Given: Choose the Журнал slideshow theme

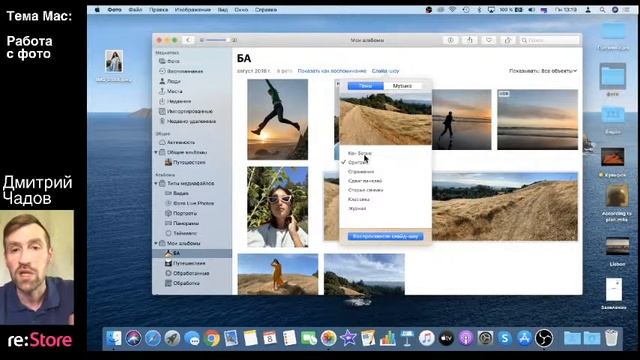Looking at the screenshot, I should tap(357, 209).
